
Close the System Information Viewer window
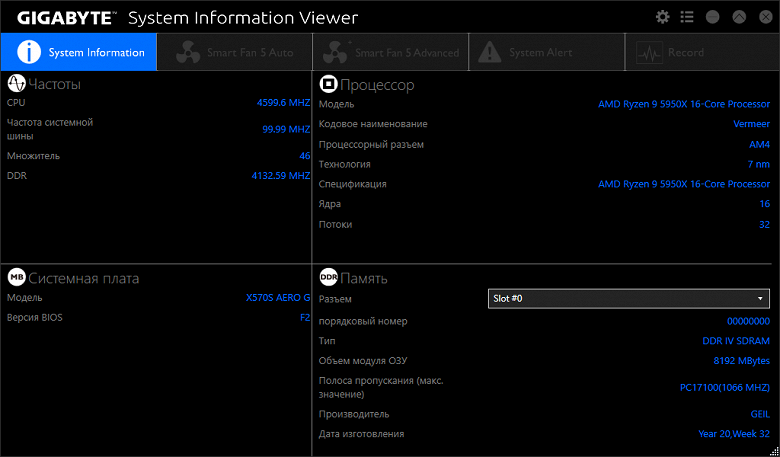click(x=764, y=17)
